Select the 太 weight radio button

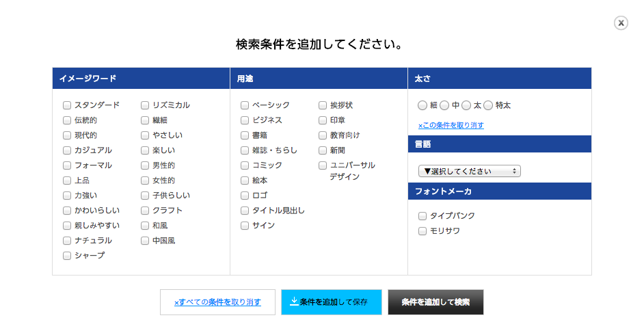(466, 105)
